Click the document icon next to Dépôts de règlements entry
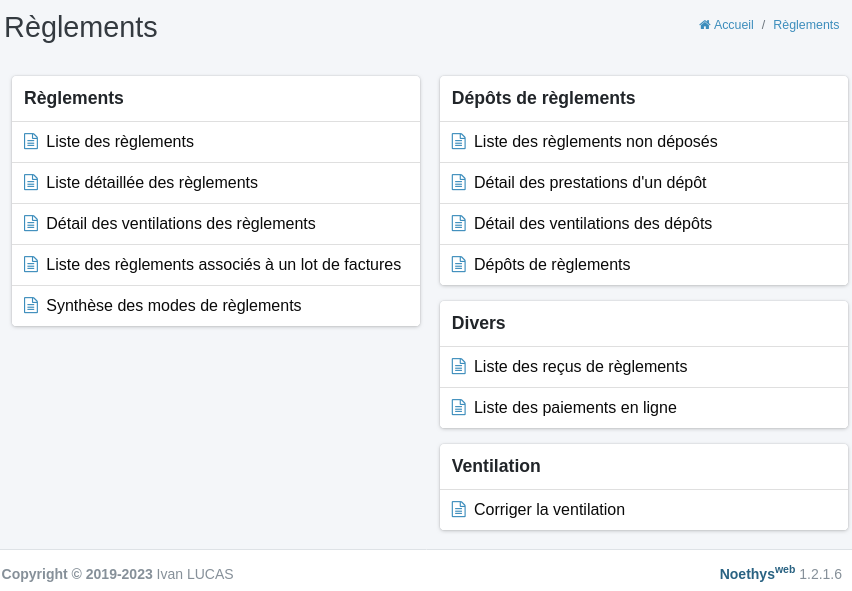The image size is (852, 591). (x=459, y=264)
